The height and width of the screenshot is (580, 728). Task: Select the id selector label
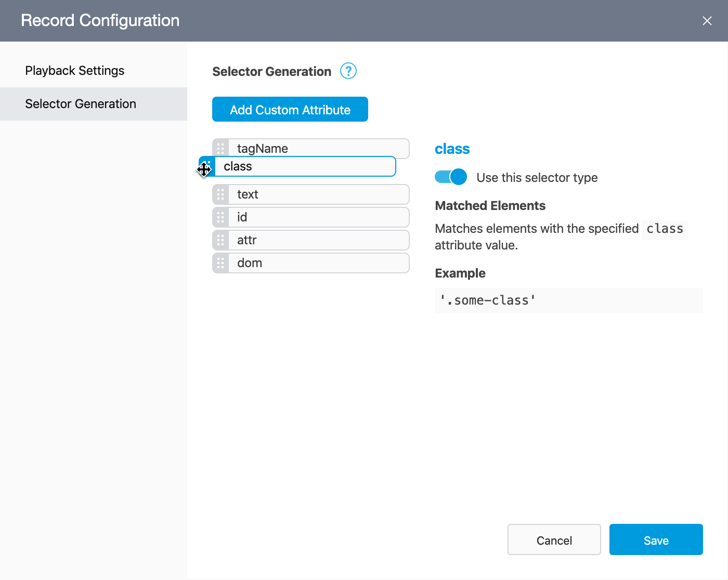point(242,217)
